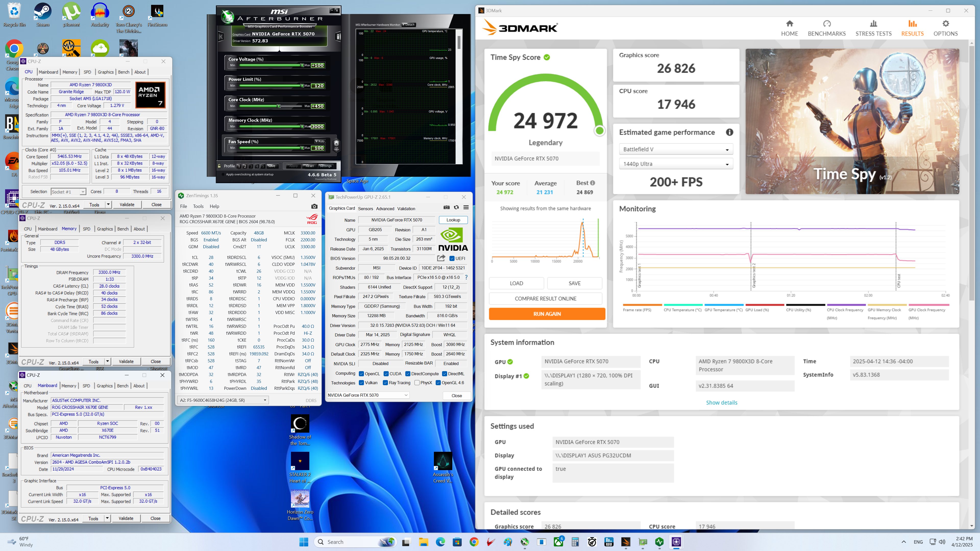
Task: Open the 3DMark Options gear
Action: (x=945, y=29)
